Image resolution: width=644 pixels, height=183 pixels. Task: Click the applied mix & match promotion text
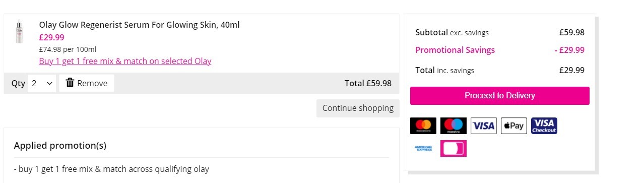pos(111,169)
